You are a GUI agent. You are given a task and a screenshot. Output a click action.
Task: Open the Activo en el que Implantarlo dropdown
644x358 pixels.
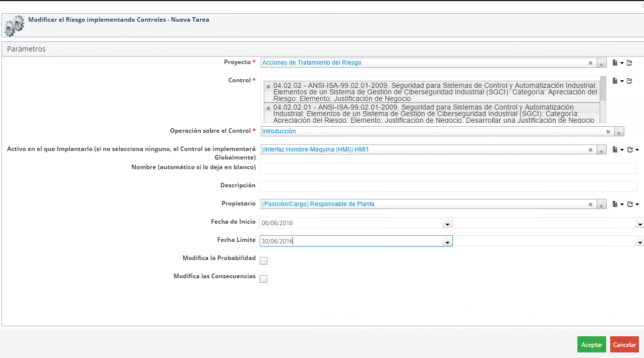(602, 150)
